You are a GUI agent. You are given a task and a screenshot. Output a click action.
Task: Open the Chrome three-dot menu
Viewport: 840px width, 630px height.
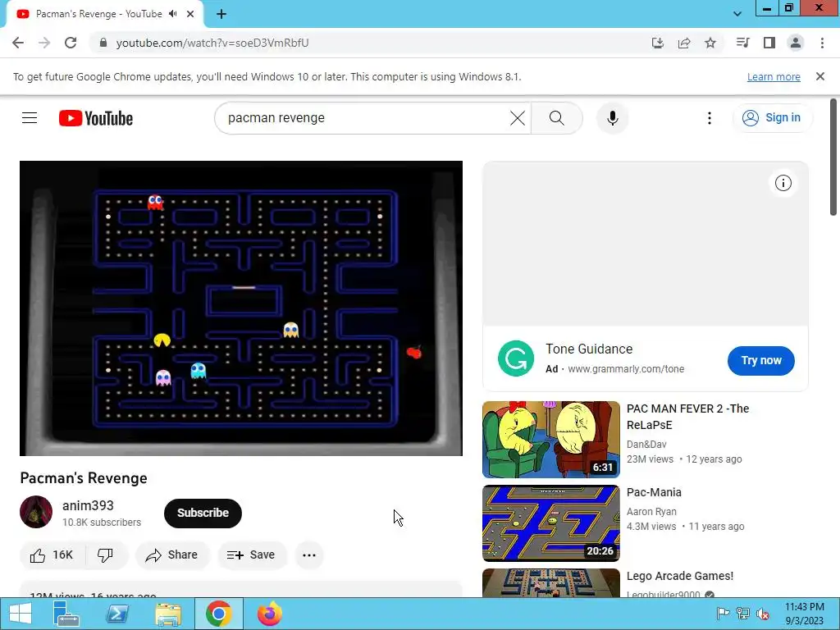point(822,43)
